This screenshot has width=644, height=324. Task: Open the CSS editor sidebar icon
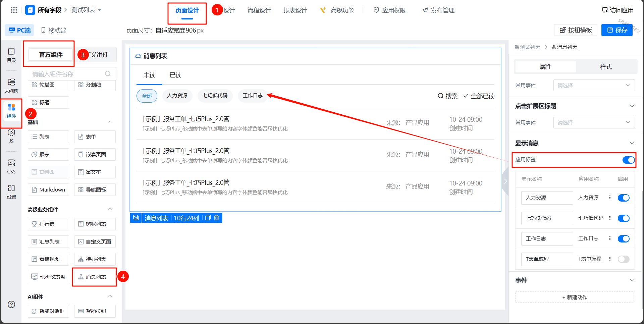click(x=11, y=166)
